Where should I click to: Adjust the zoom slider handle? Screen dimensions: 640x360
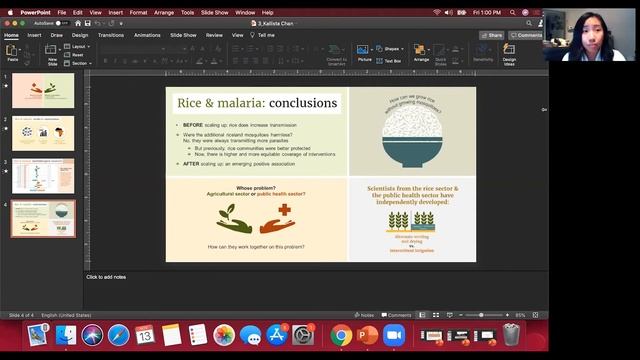tap(481, 315)
